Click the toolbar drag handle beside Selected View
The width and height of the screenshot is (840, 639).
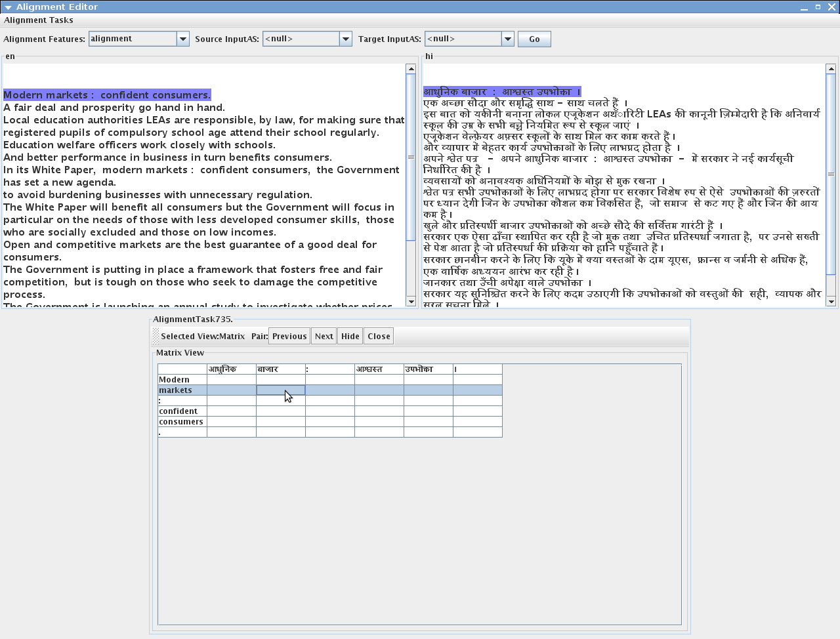156,337
